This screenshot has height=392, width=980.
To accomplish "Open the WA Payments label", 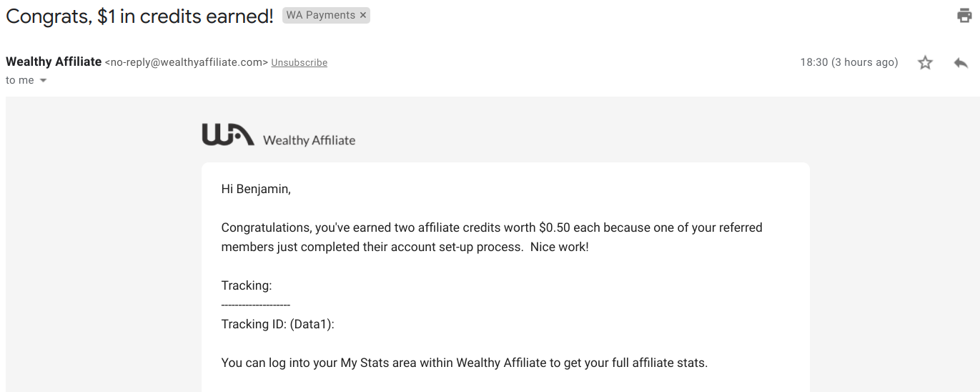I will [x=320, y=15].
